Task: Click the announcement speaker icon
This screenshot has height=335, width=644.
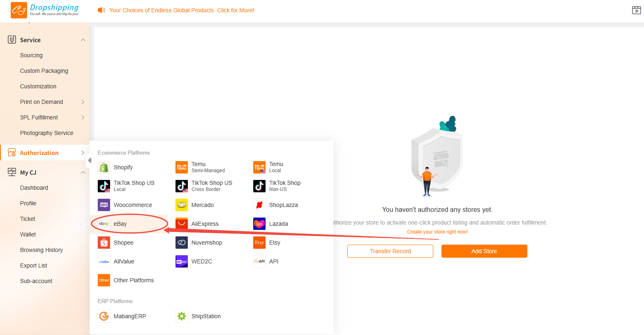Action: [x=101, y=10]
